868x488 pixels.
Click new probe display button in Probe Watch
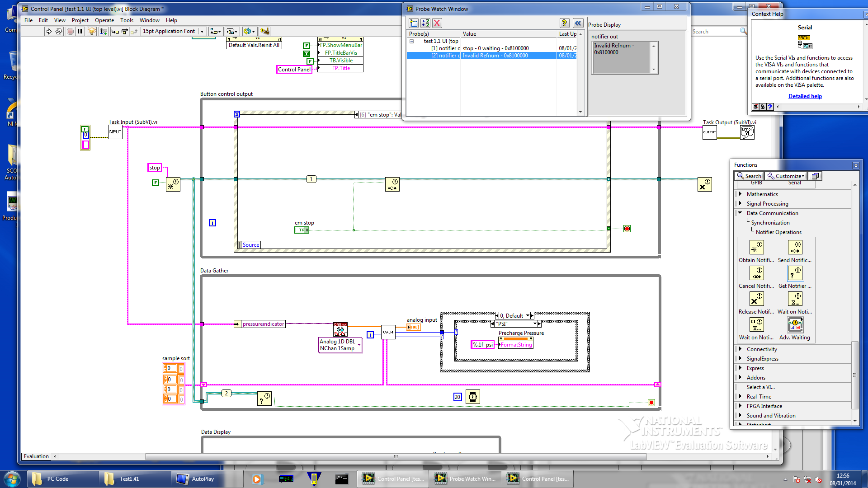413,23
